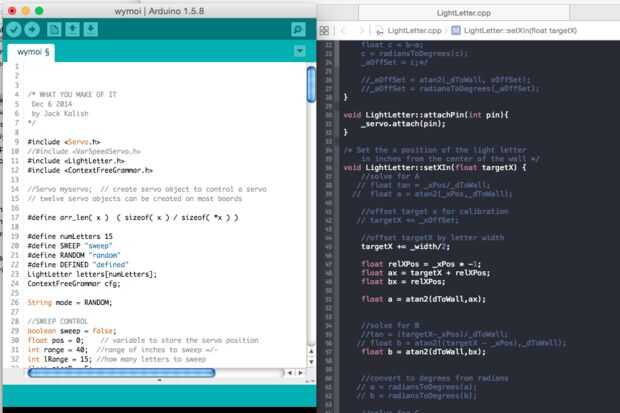Click the Arduino window zoom green button
This screenshot has width=620, height=413.
[39, 11]
